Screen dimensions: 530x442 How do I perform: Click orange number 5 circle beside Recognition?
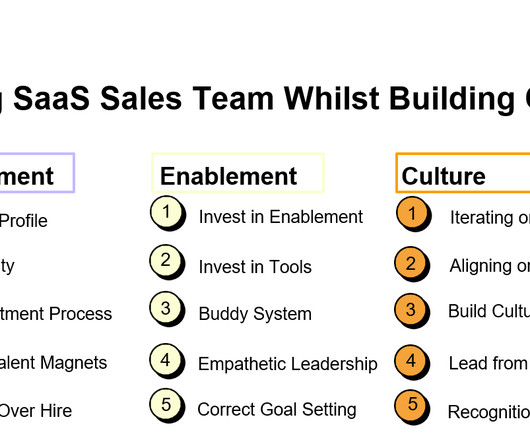[412, 407]
